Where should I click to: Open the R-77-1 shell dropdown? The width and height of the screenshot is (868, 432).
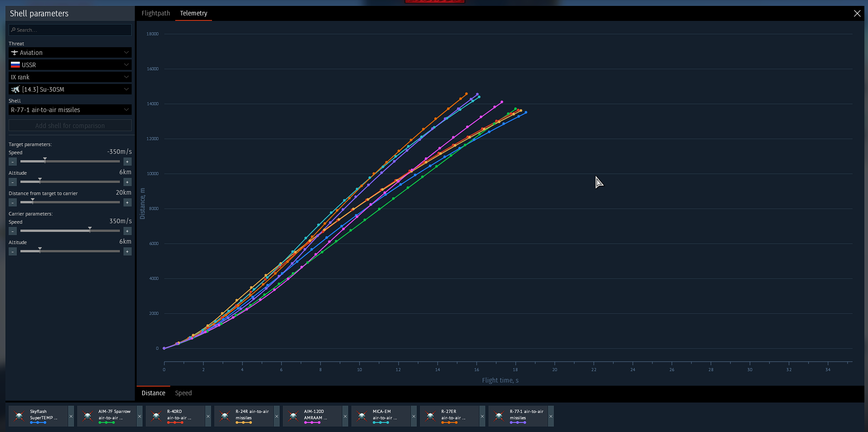pos(70,110)
